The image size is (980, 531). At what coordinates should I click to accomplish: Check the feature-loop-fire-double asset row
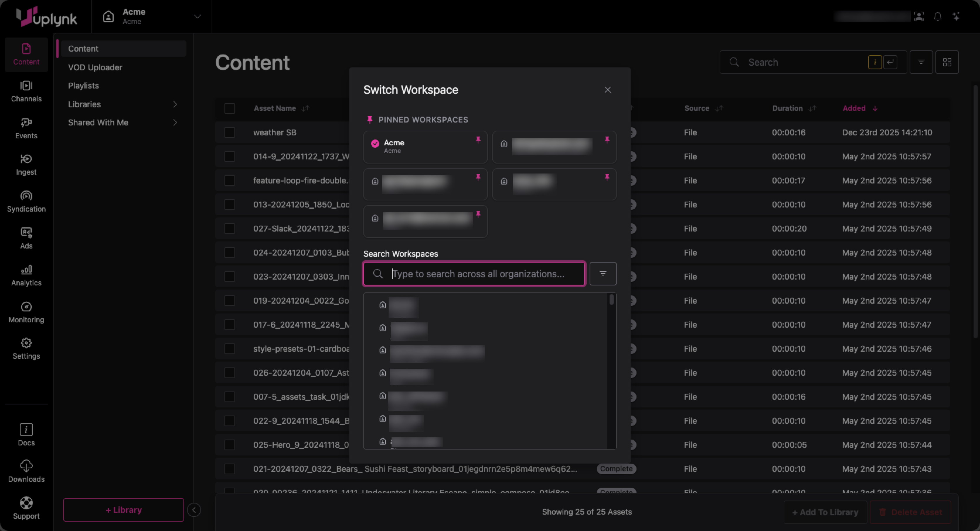click(x=229, y=181)
